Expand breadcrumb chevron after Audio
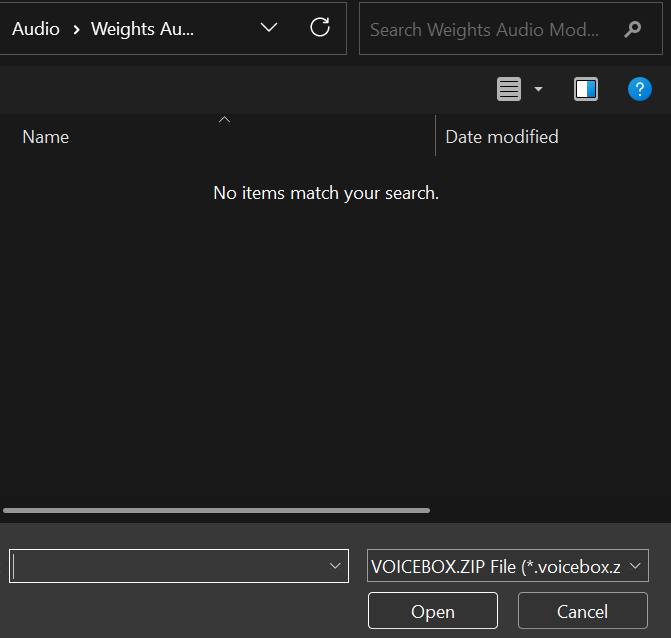The image size is (671, 638). 76,30
